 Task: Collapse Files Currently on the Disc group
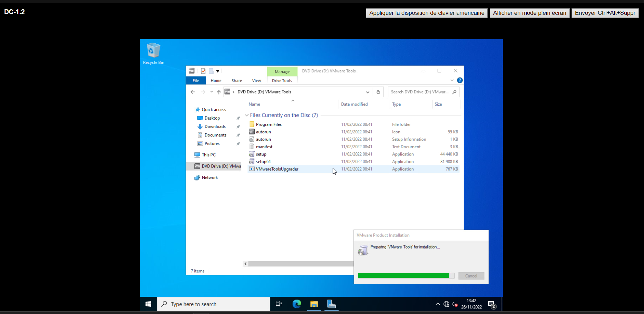[x=247, y=115]
